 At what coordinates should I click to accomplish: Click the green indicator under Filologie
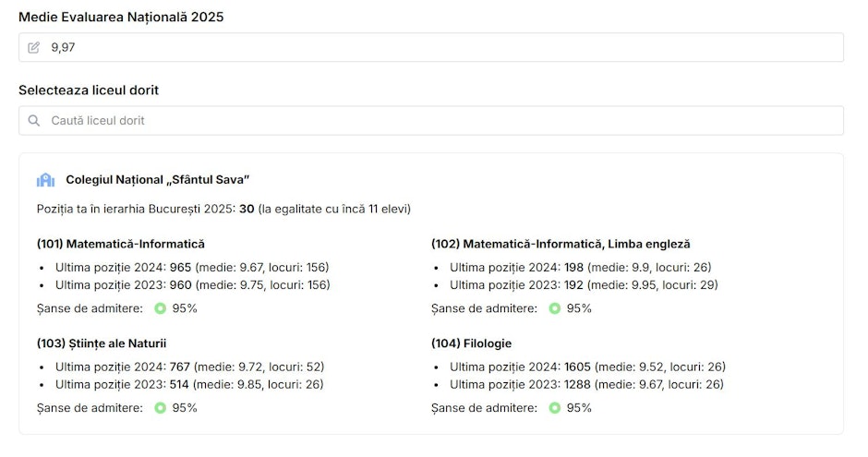pos(555,408)
